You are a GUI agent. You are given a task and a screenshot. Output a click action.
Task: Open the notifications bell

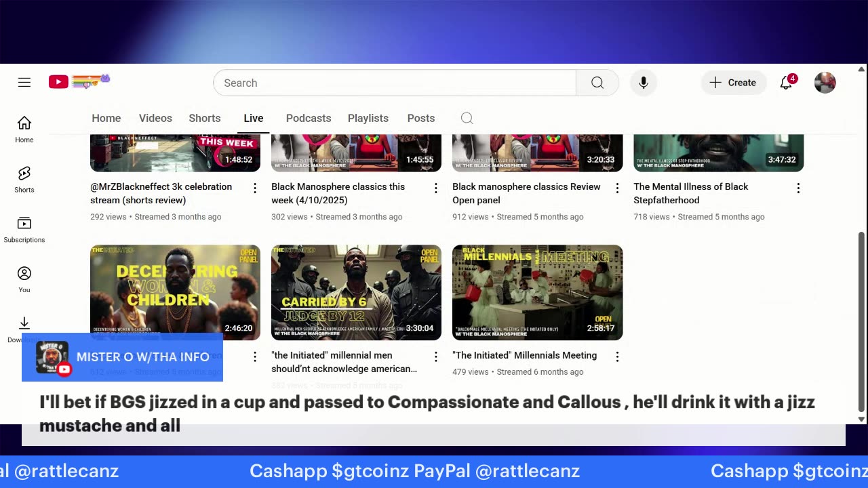tap(787, 83)
